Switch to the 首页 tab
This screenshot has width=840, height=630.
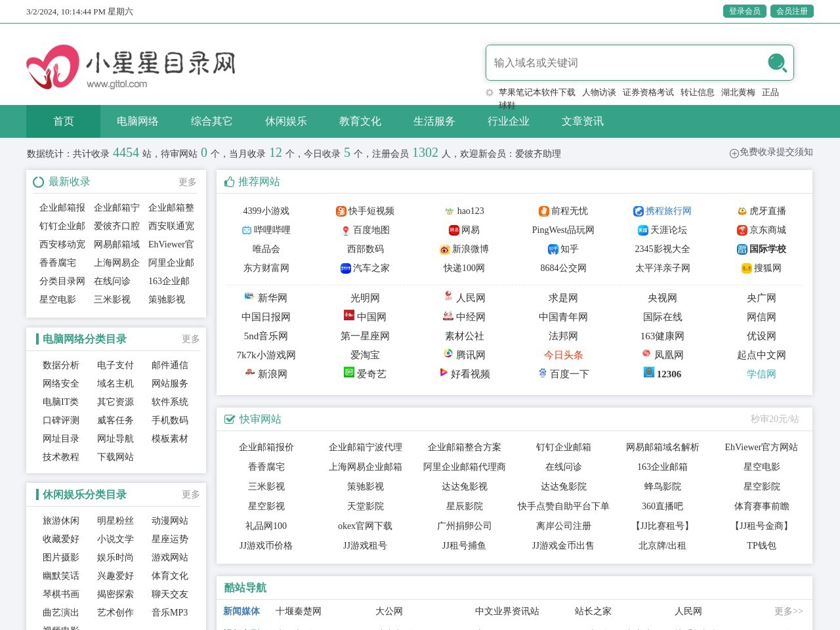(63, 121)
